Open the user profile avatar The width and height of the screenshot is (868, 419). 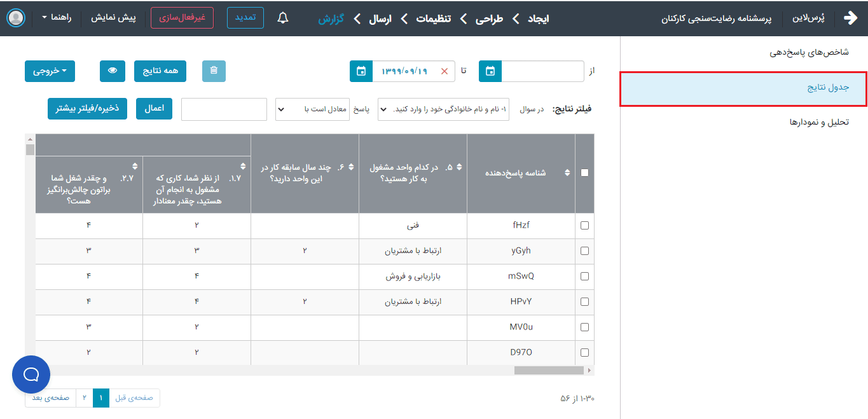pos(16,18)
